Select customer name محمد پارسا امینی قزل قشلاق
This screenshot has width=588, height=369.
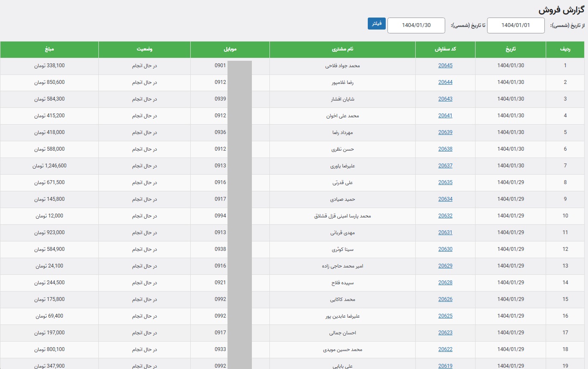[x=343, y=216]
